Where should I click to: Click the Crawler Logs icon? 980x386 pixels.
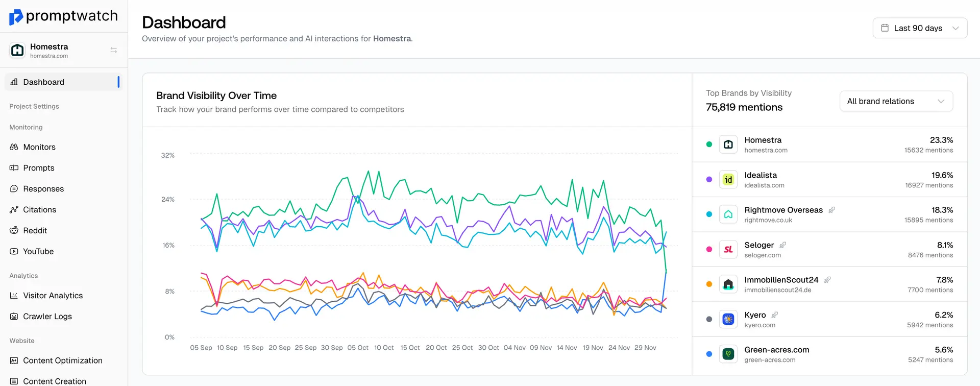pyautogui.click(x=14, y=317)
